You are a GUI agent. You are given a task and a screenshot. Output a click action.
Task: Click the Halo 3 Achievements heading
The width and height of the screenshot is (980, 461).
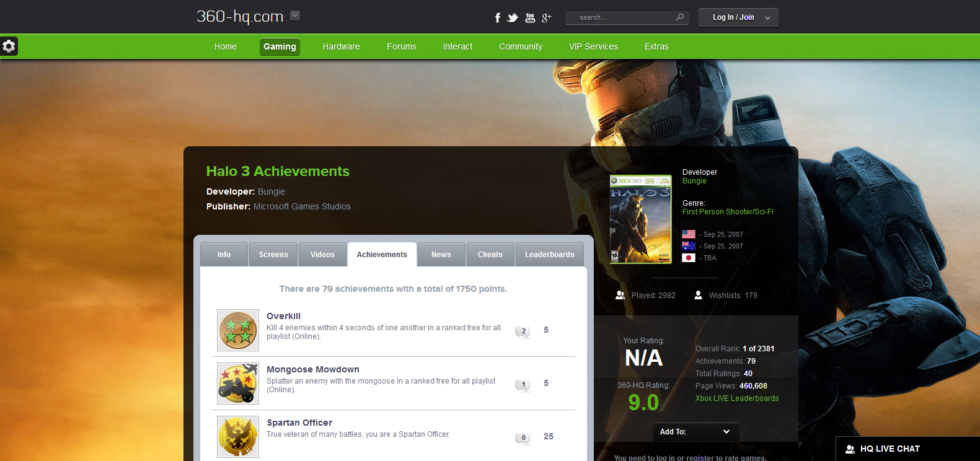tap(278, 171)
